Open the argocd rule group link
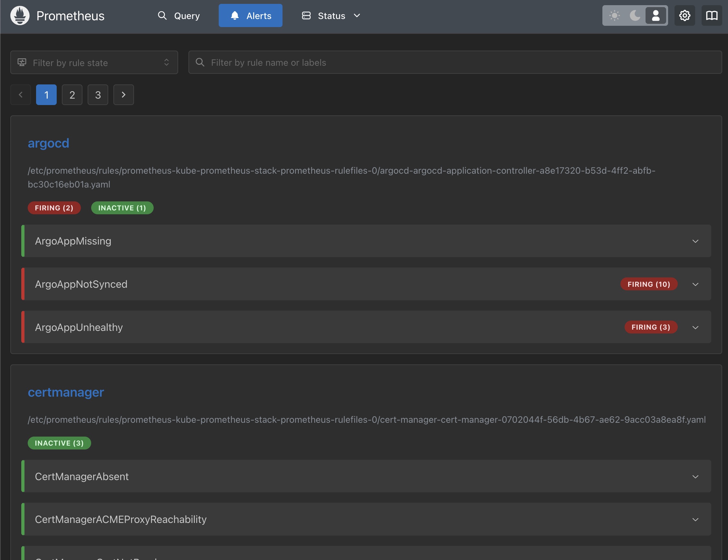728x560 pixels. tap(49, 143)
